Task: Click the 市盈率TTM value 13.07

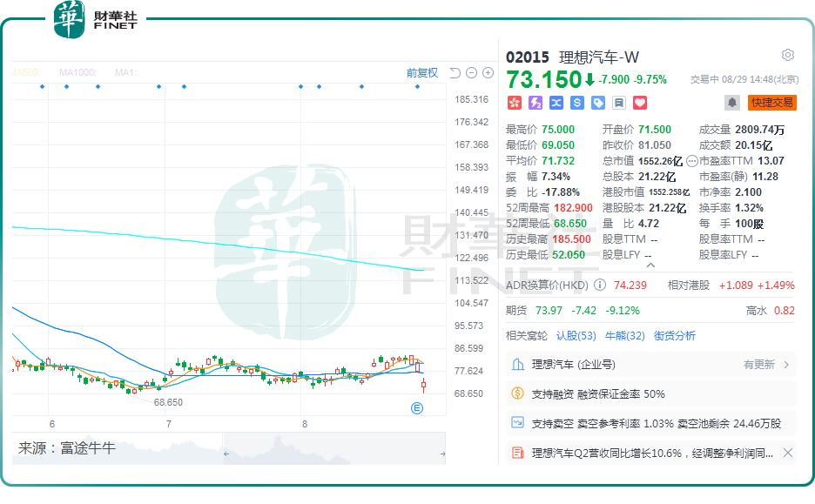Action: [x=771, y=161]
